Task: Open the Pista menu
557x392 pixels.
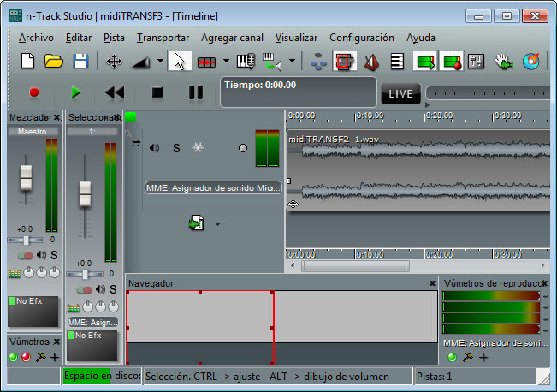Action: click(114, 38)
